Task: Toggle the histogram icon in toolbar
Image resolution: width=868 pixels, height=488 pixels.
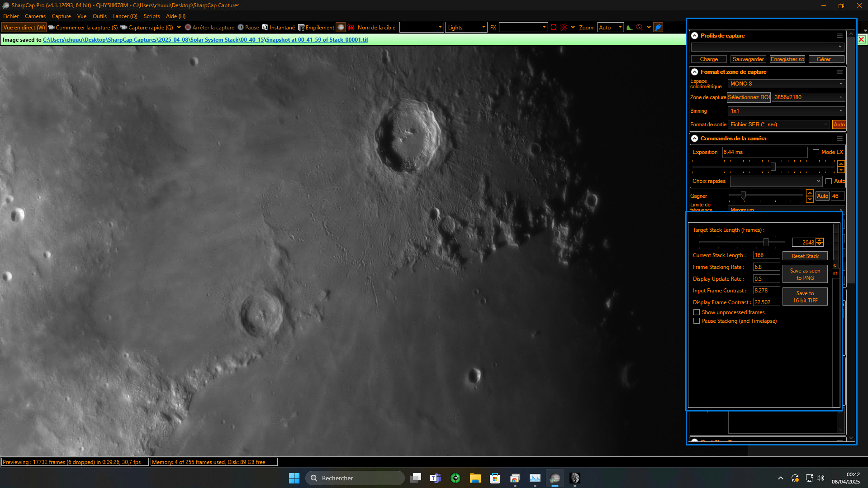Action: [629, 27]
